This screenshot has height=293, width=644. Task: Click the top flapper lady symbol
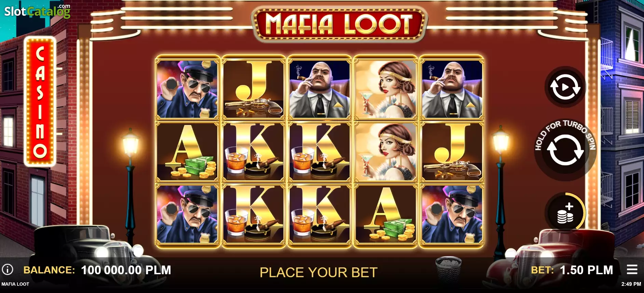point(386,89)
